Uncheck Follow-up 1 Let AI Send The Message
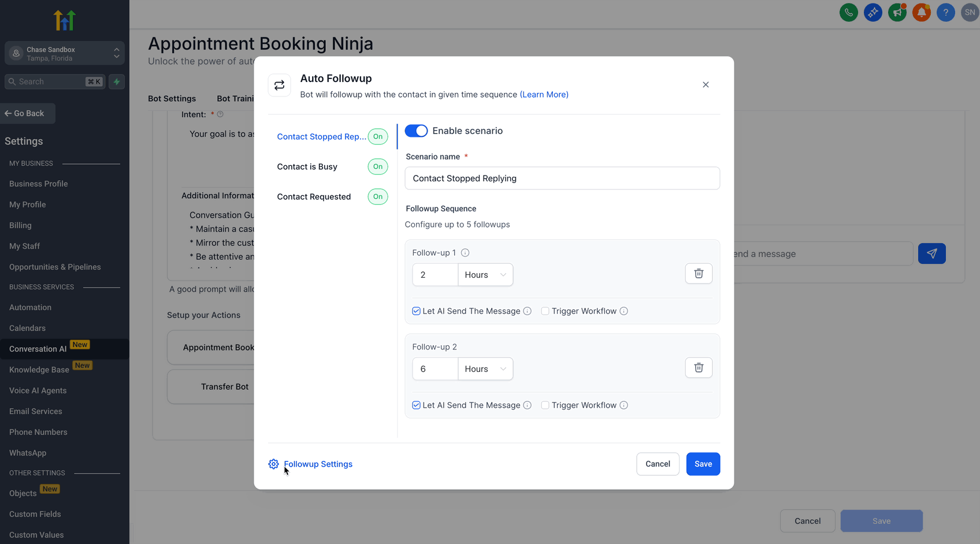 tap(416, 311)
